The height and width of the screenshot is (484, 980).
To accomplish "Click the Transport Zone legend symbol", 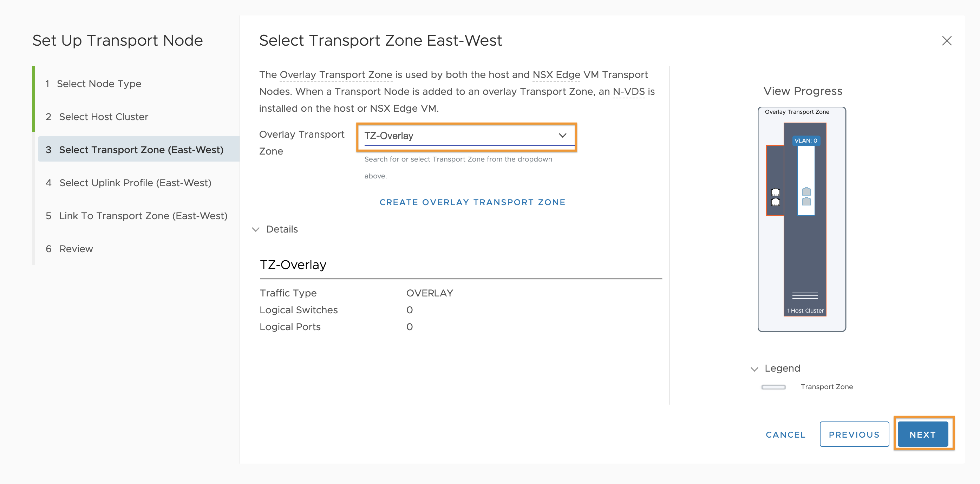I will point(773,387).
